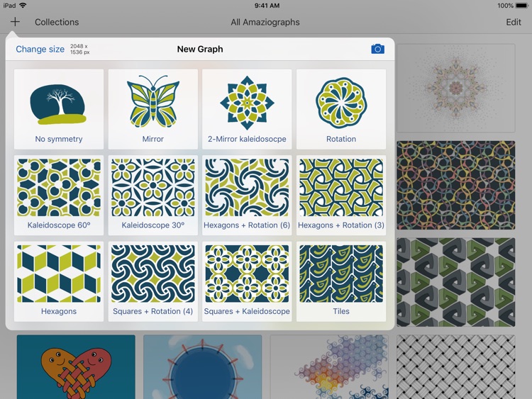The height and width of the screenshot is (399, 532).
Task: Open the dark interlaced knots artwork
Action: coord(456,186)
